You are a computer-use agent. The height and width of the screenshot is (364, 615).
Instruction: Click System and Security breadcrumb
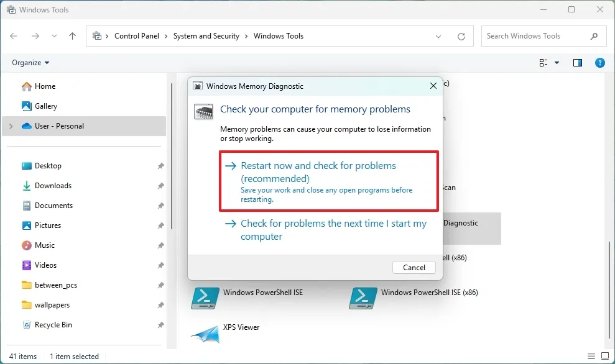click(x=206, y=36)
